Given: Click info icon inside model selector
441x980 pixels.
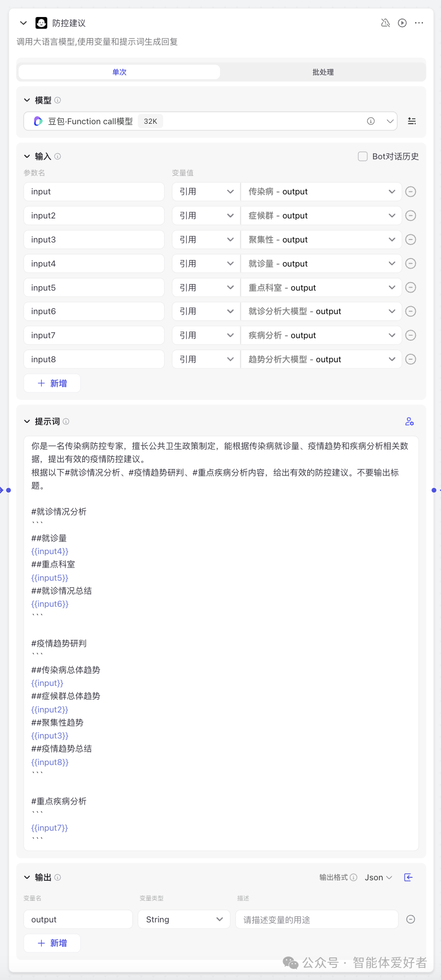Looking at the screenshot, I should [x=371, y=121].
